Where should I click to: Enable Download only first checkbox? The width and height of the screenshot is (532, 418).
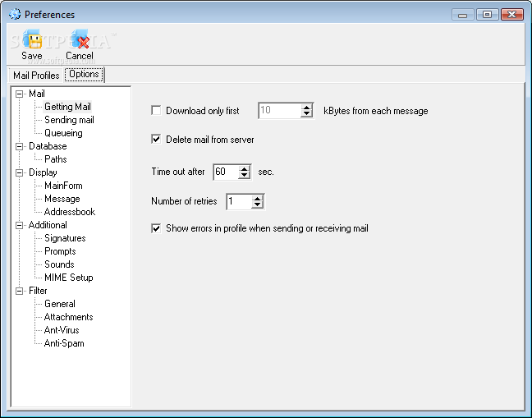click(x=156, y=111)
